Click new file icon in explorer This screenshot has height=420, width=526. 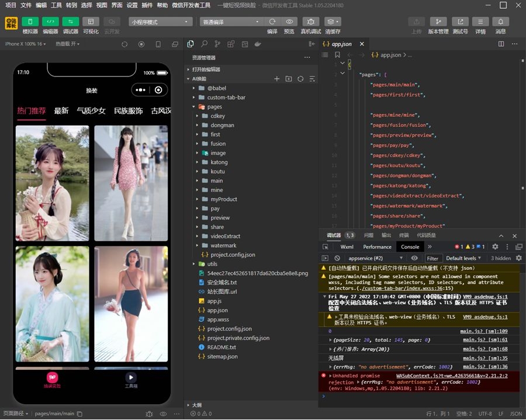[x=277, y=79]
